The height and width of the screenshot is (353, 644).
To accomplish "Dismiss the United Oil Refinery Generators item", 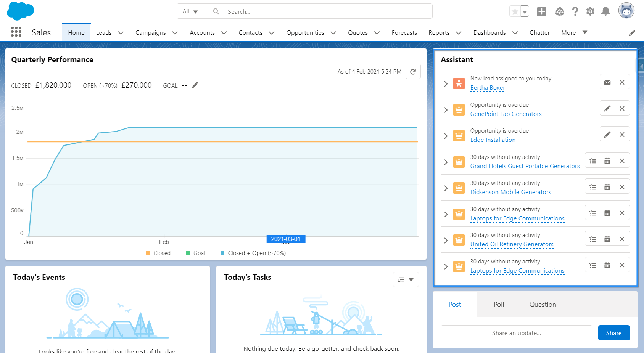I will coord(622,239).
